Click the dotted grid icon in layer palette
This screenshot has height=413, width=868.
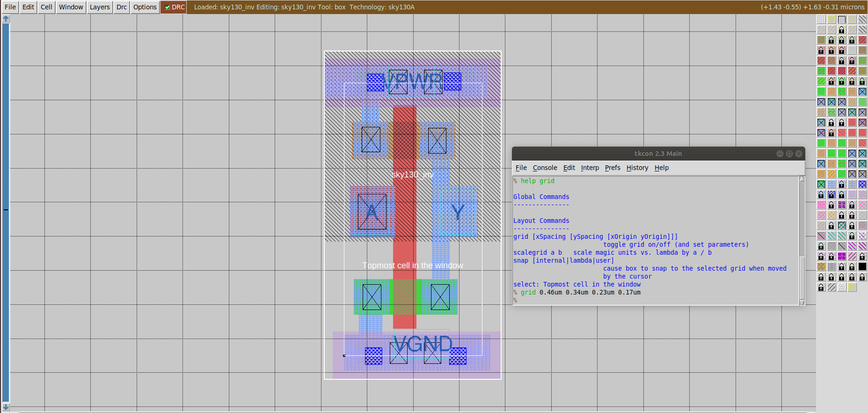821,19
